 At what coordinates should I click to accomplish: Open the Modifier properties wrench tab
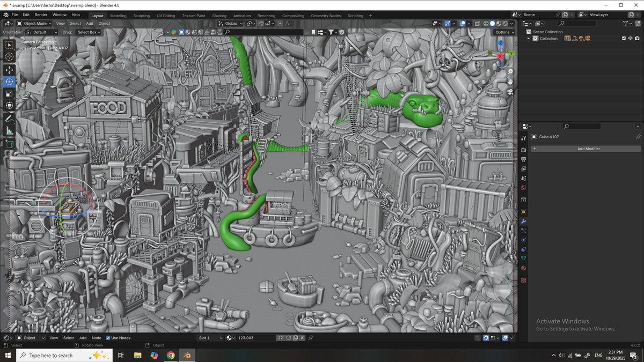click(524, 221)
